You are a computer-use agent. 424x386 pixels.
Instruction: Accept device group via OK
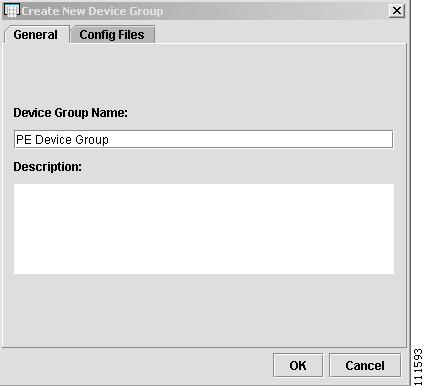click(x=298, y=365)
